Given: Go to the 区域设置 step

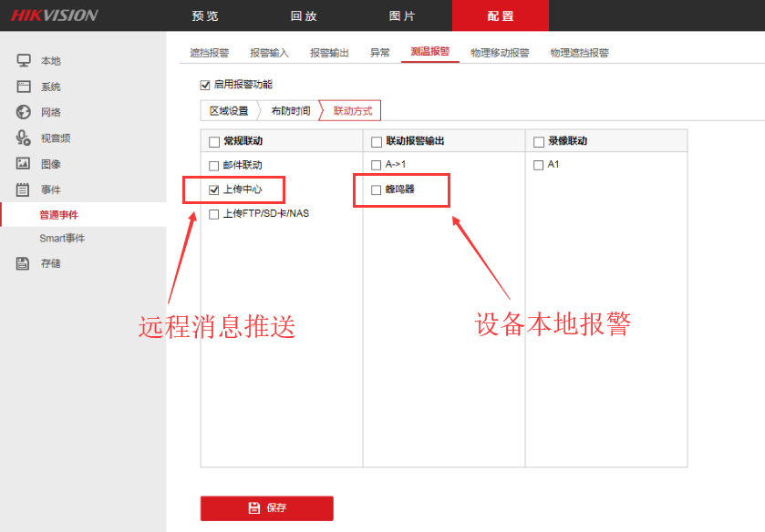Looking at the screenshot, I should pyautogui.click(x=229, y=111).
